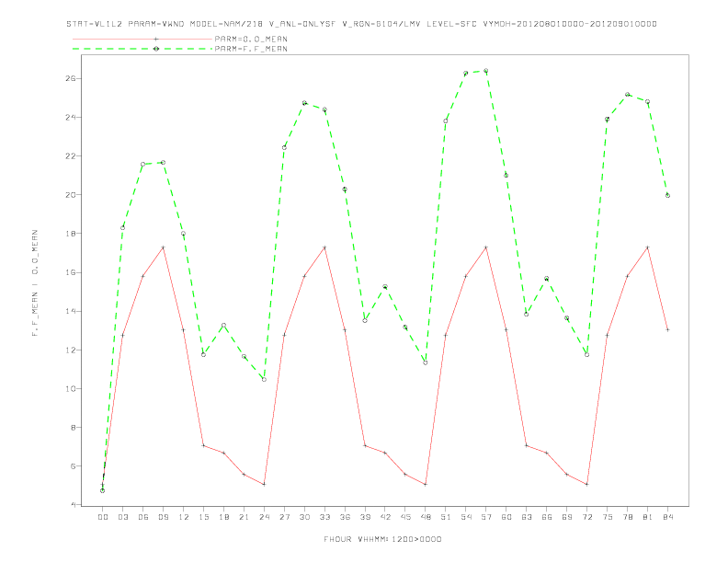Click x-axis tick label 15
The image size is (728, 563).
click(203, 517)
